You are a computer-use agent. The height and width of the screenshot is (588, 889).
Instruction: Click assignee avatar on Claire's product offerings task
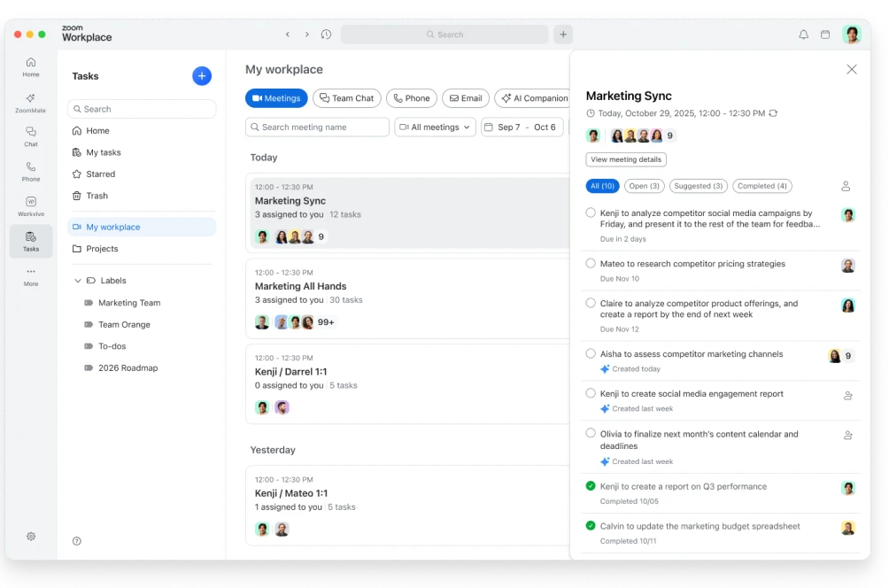847,306
